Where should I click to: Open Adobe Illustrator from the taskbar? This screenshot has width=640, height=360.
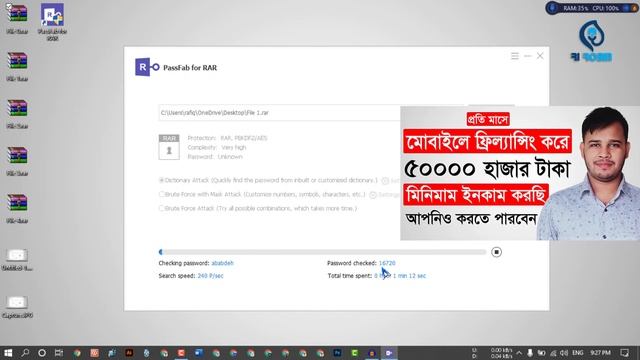pyautogui.click(x=129, y=353)
